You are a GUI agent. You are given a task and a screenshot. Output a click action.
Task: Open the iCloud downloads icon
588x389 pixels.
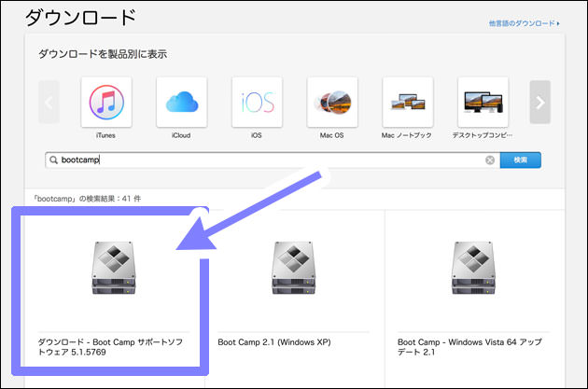[182, 102]
